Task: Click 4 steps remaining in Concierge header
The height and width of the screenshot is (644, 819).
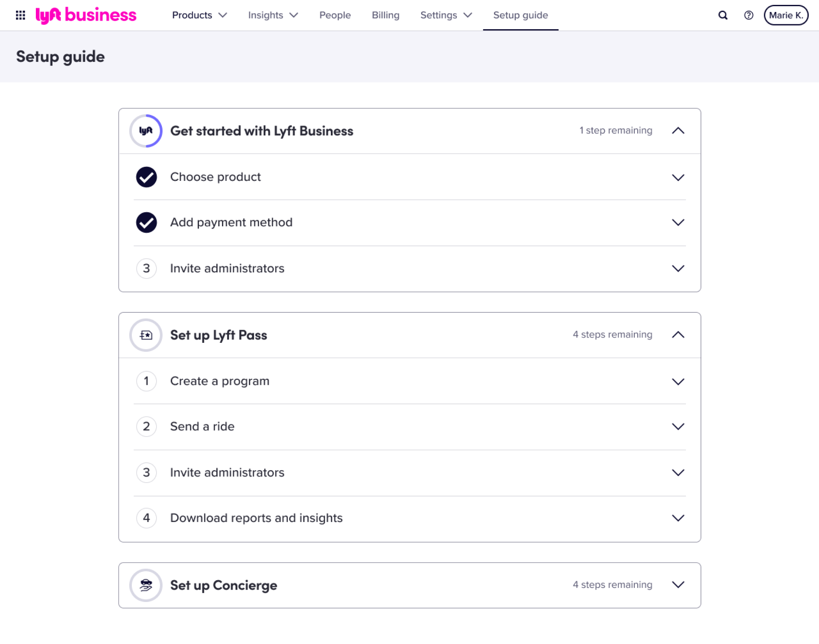Action: [612, 585]
